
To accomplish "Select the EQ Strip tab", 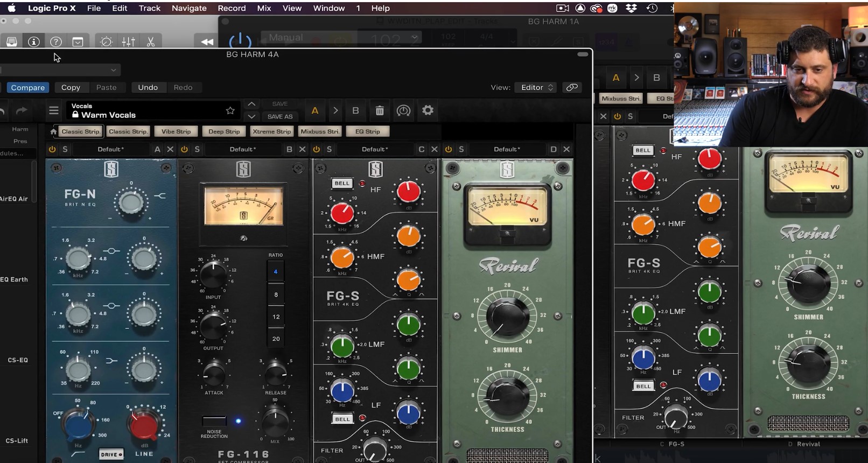I will [368, 131].
